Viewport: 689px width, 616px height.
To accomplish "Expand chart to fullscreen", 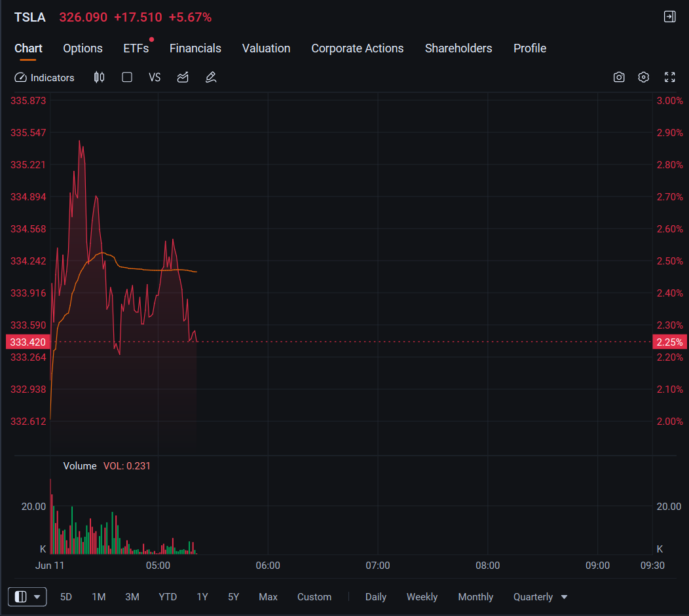I will pos(669,78).
